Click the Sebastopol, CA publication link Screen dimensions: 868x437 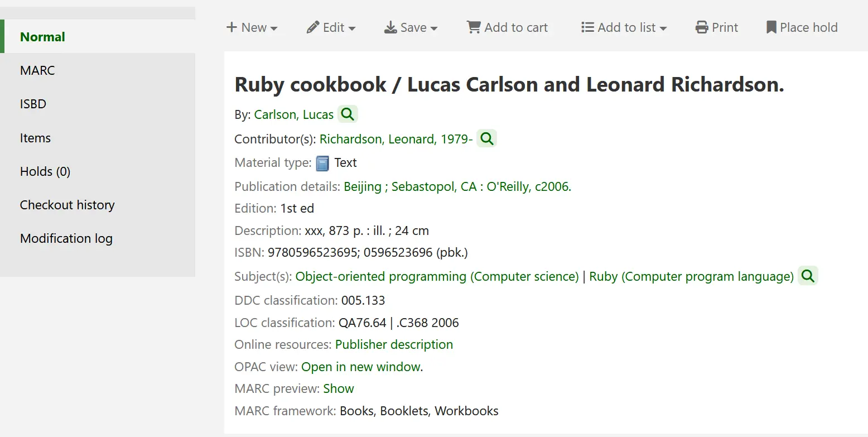[434, 187]
